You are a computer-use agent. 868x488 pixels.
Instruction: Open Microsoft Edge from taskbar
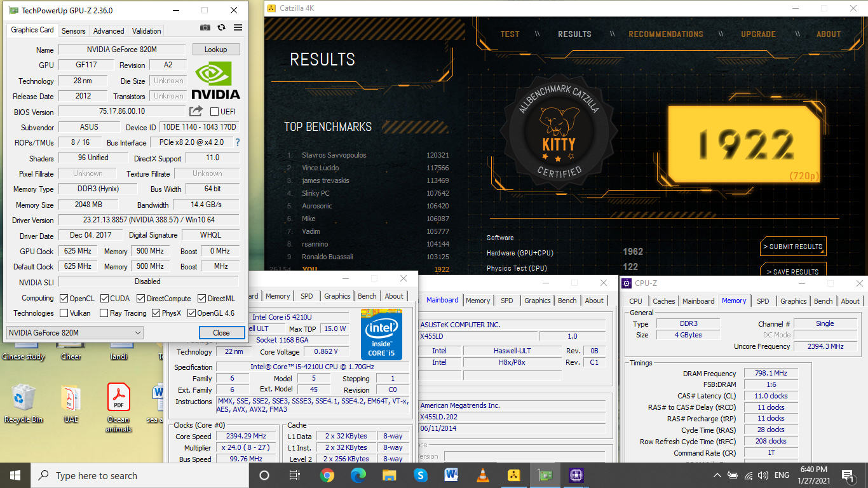pyautogui.click(x=358, y=475)
